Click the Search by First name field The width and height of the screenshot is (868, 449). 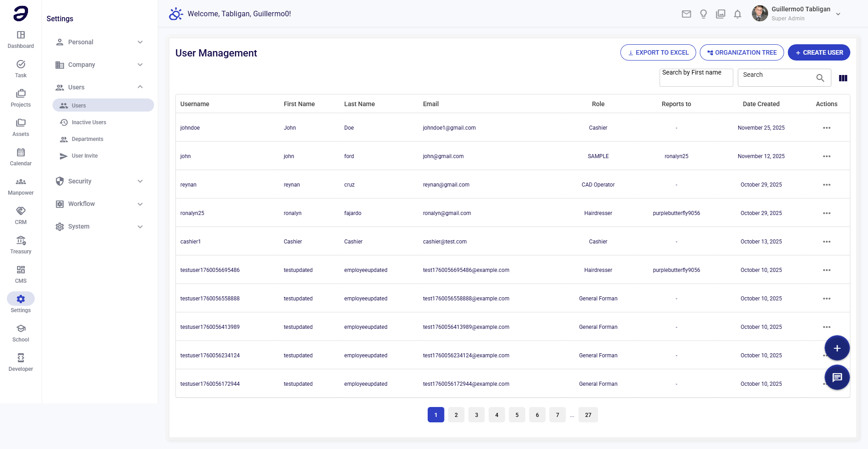coord(696,77)
